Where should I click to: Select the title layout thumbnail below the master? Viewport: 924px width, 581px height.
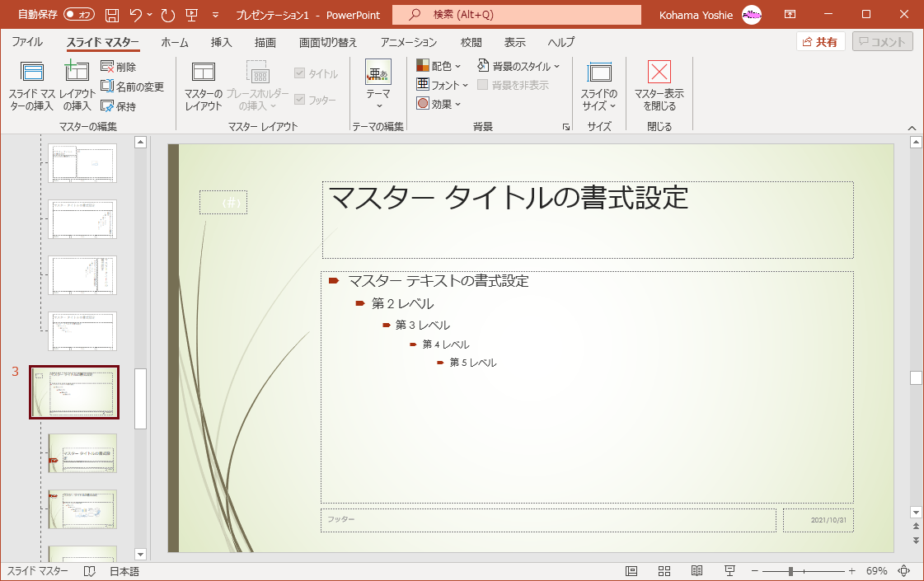coord(82,453)
